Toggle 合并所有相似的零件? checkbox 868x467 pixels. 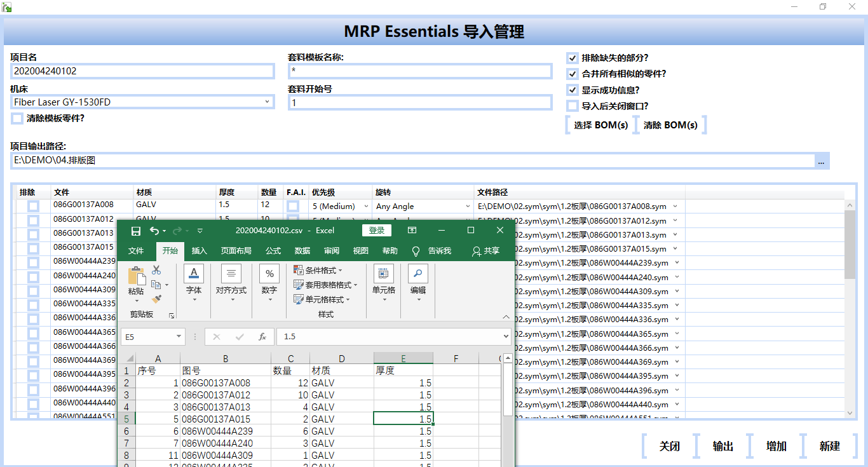pyautogui.click(x=573, y=74)
